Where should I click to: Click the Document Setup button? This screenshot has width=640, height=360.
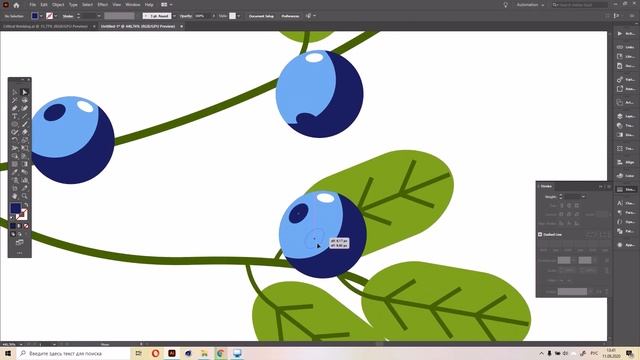261,16
